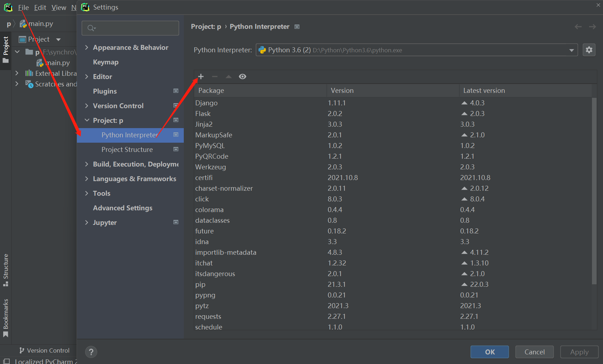The height and width of the screenshot is (364, 603).
Task: Click PyCharm logo in Settings title bar
Action: (85, 7)
